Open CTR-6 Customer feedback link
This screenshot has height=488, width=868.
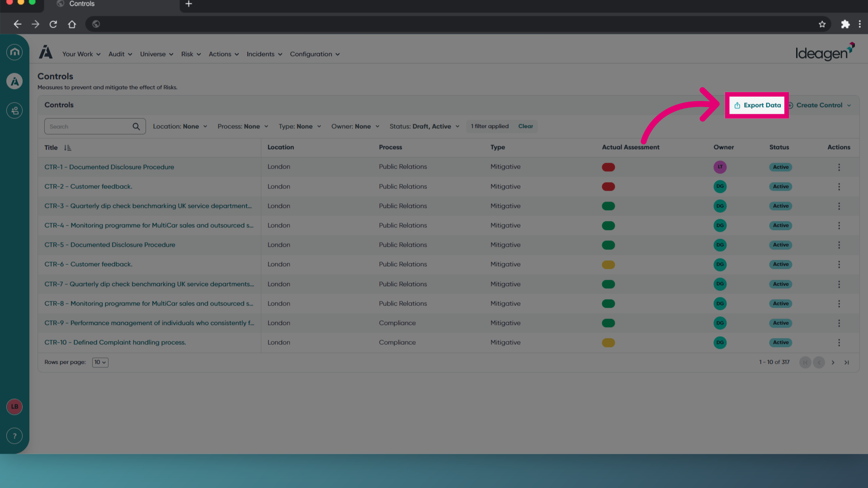coord(88,264)
